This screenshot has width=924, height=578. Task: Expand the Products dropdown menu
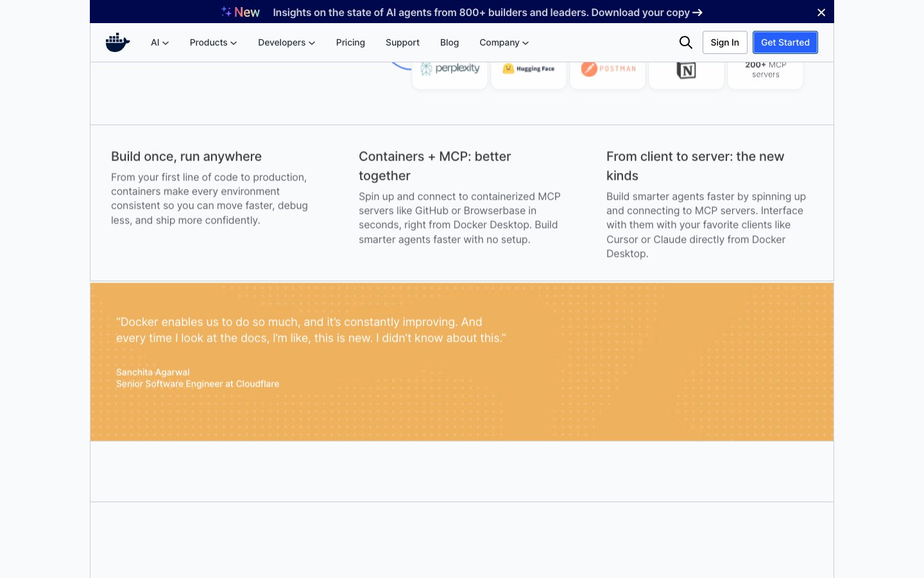coord(213,42)
